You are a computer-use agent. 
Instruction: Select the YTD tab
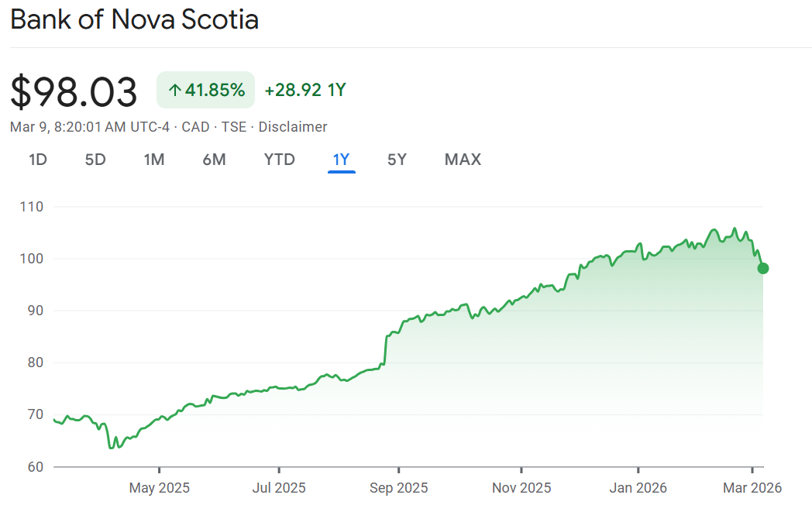pos(279,160)
